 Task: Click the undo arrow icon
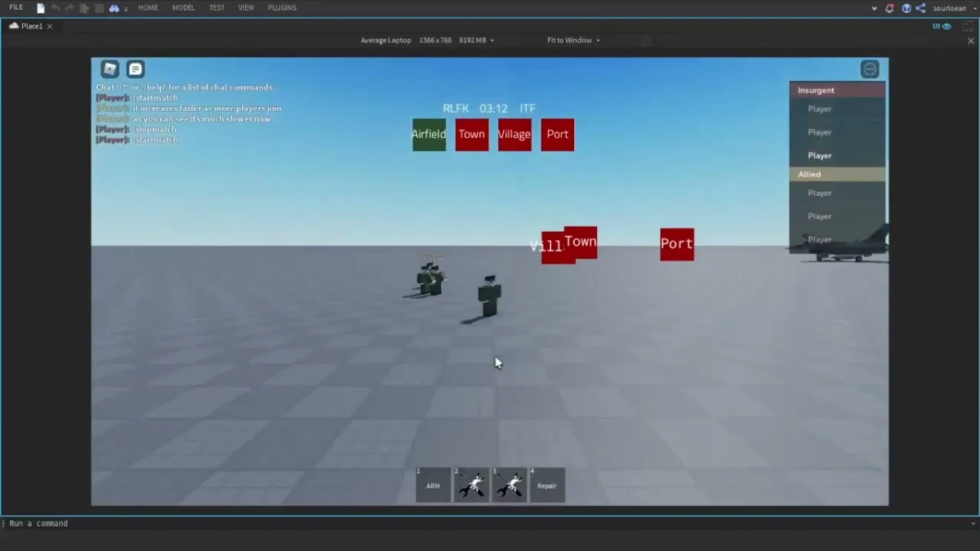[x=56, y=8]
